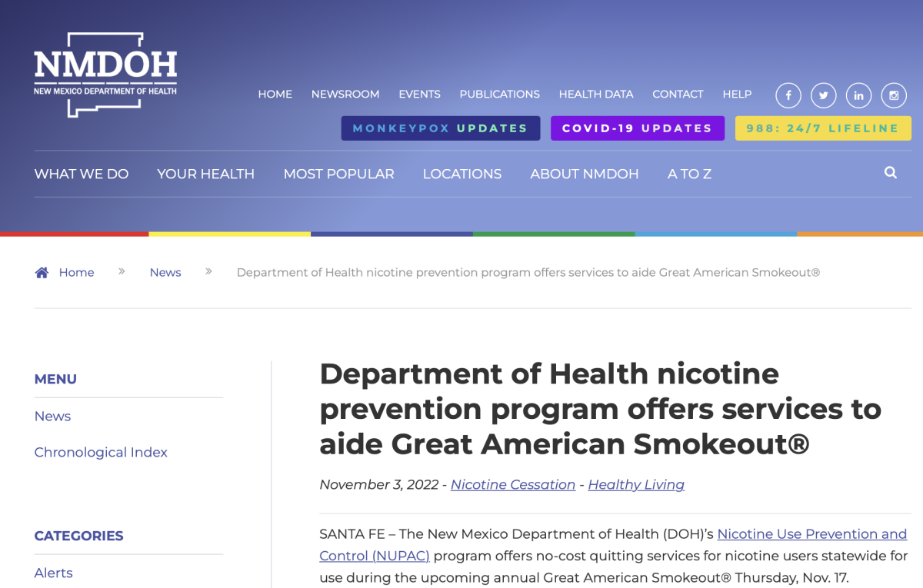Click the Monkeypox Updates button
This screenshot has height=588, width=923.
[x=440, y=128]
